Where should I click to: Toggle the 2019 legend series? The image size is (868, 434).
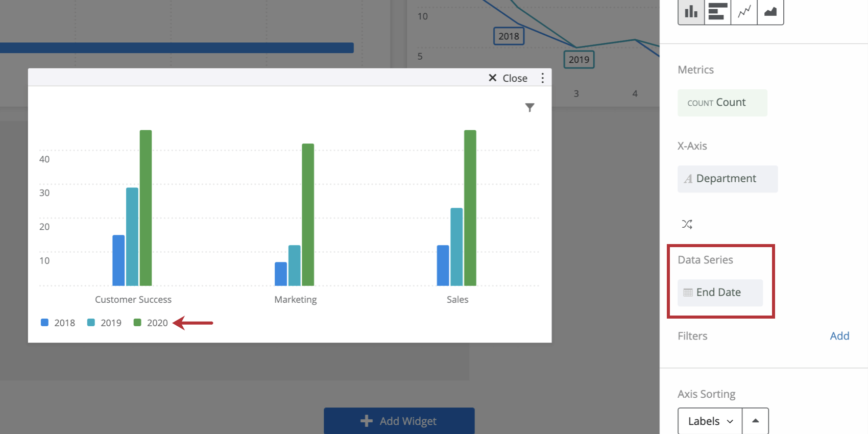click(x=104, y=323)
